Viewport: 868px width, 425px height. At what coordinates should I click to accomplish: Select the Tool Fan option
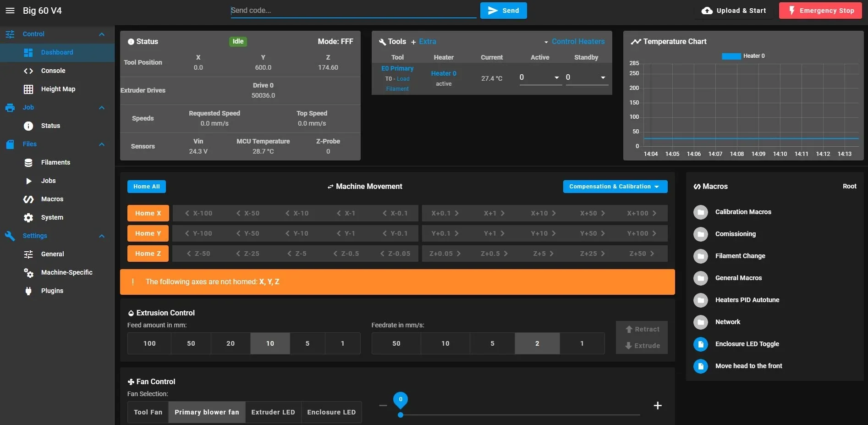[x=148, y=412]
